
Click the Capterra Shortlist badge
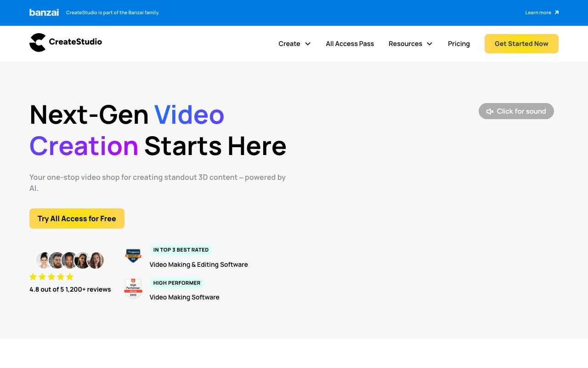[x=133, y=256]
